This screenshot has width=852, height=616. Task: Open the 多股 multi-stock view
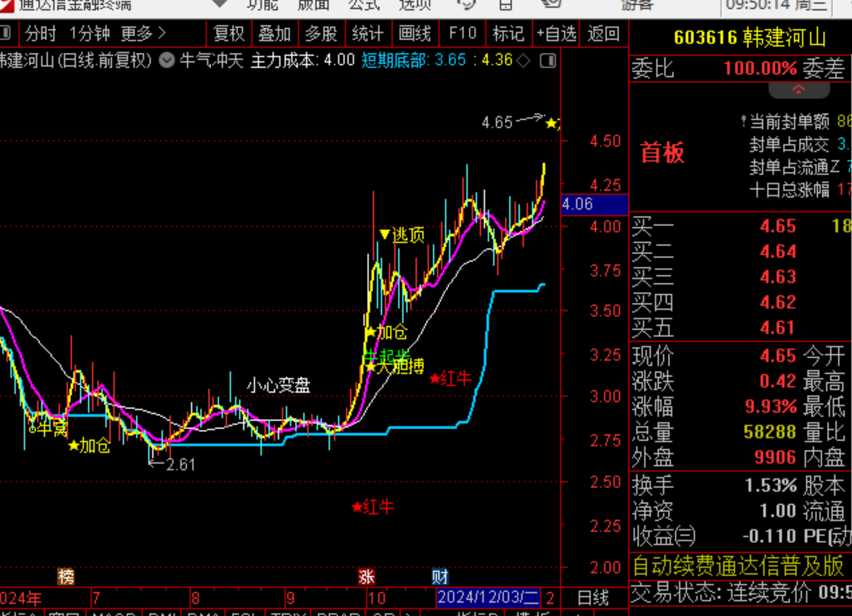(321, 34)
